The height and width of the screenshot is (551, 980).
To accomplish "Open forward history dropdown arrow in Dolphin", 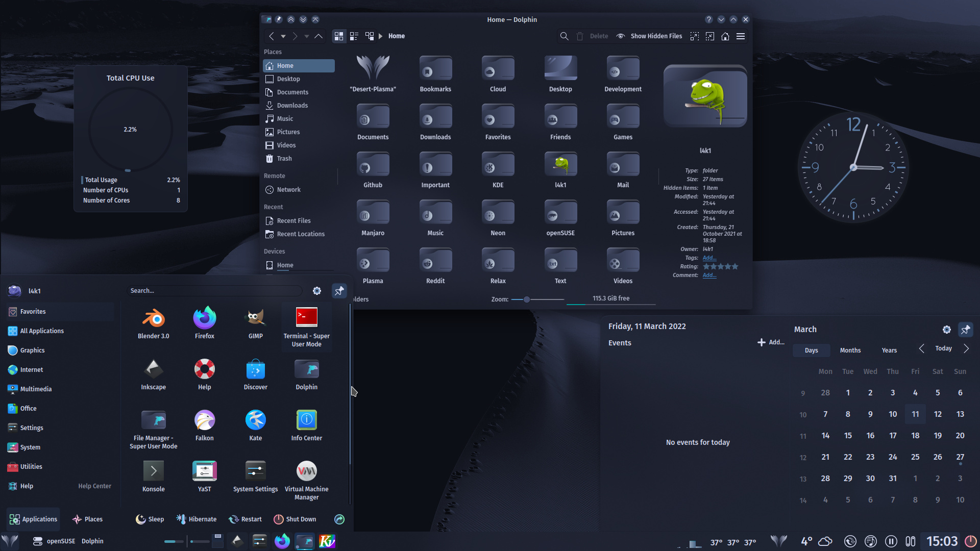I will 307,36.
